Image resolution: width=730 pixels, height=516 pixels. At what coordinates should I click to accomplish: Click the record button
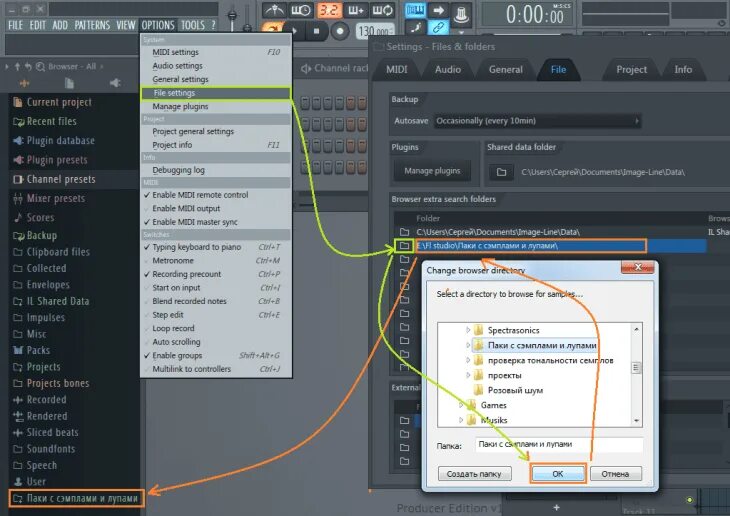[340, 31]
